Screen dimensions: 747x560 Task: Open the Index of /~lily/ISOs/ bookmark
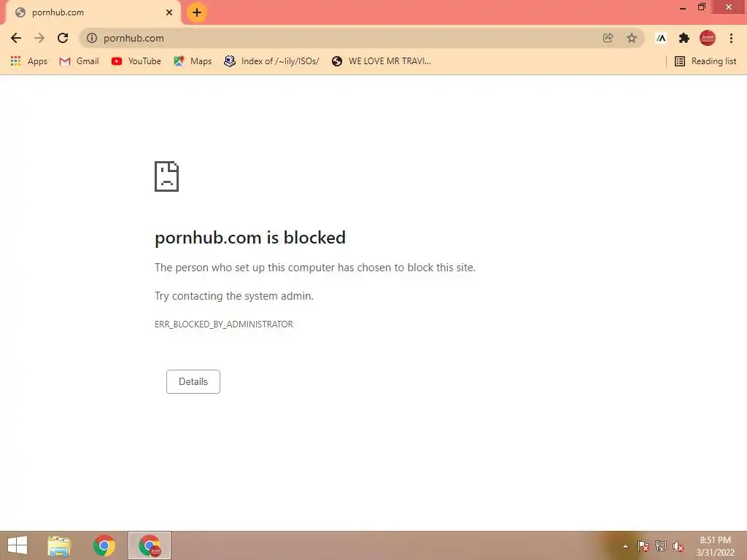click(x=271, y=61)
